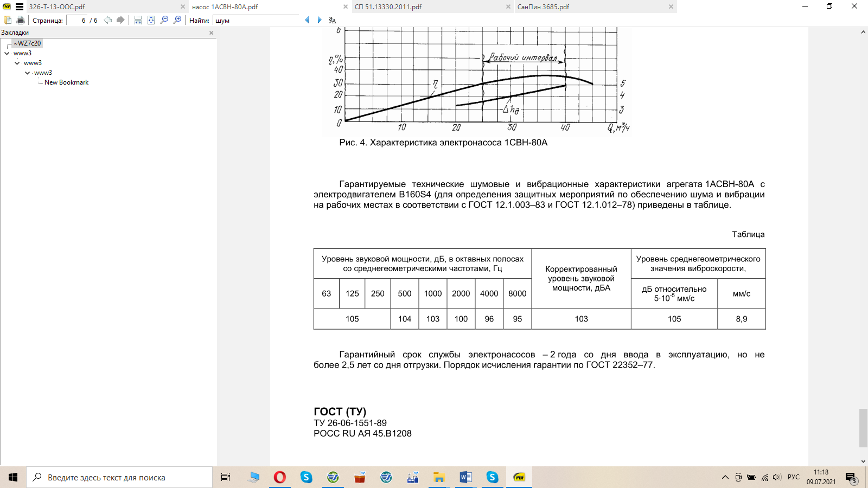Image resolution: width=868 pixels, height=488 pixels.
Task: Click the Print document icon
Action: pos(21,20)
